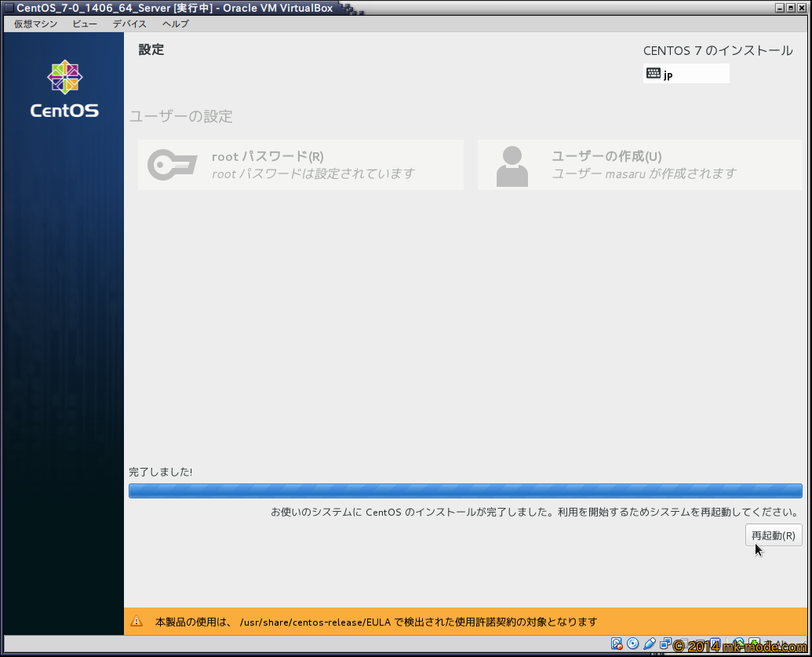
Task: Click the completed blue installation progress bar
Action: (464, 491)
